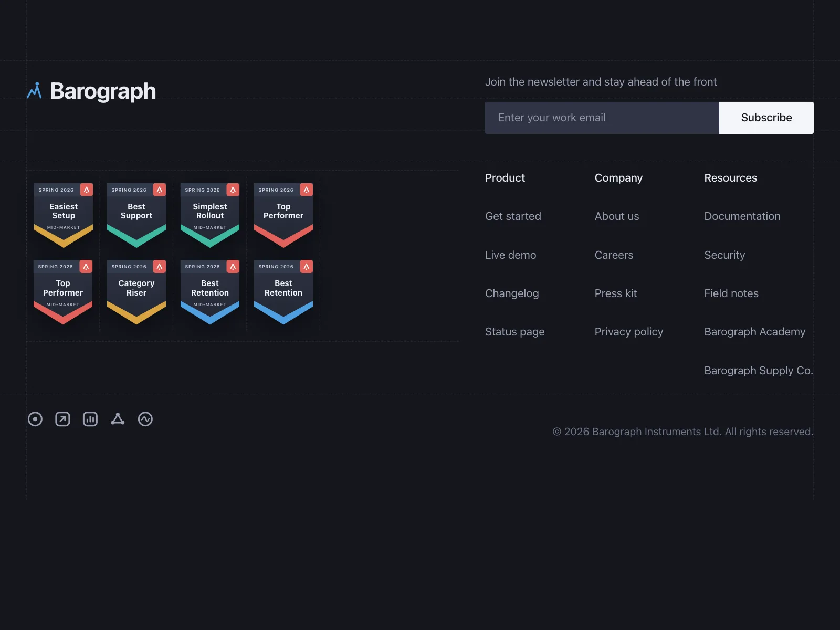Open the Careers link
The height and width of the screenshot is (630, 840).
(614, 255)
